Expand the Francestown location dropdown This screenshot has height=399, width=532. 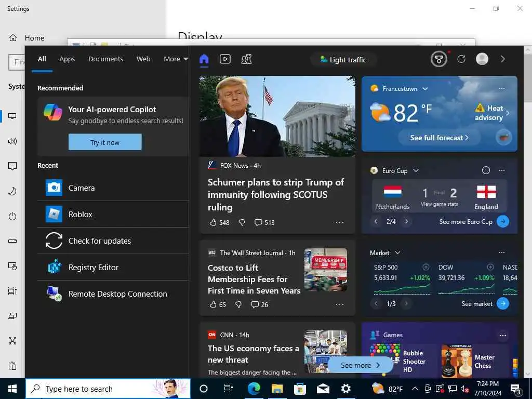click(x=425, y=89)
